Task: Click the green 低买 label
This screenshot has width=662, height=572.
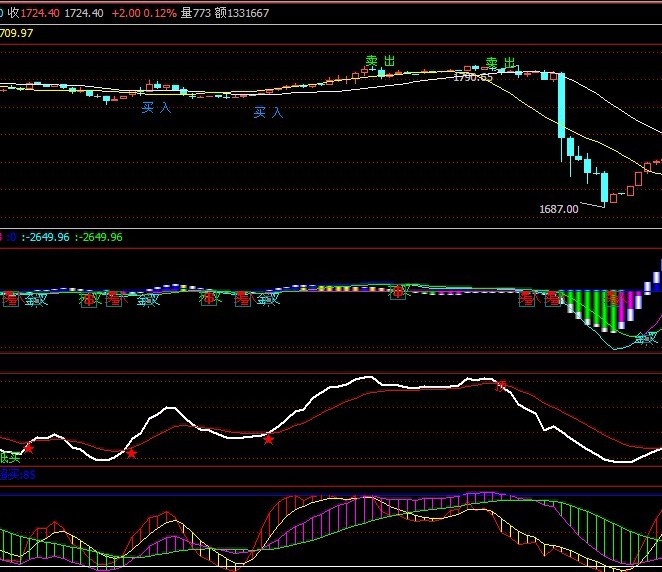Action: (10, 458)
